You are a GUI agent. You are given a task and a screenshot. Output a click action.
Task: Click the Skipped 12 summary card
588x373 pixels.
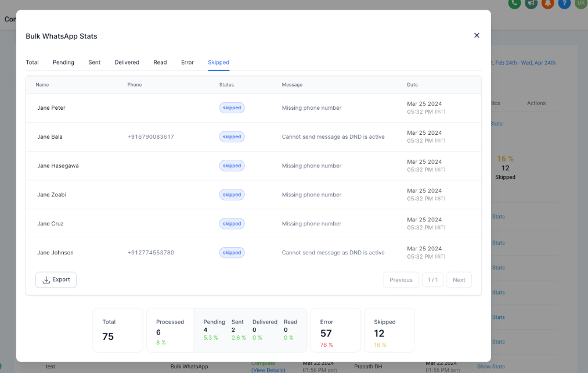[389, 330]
